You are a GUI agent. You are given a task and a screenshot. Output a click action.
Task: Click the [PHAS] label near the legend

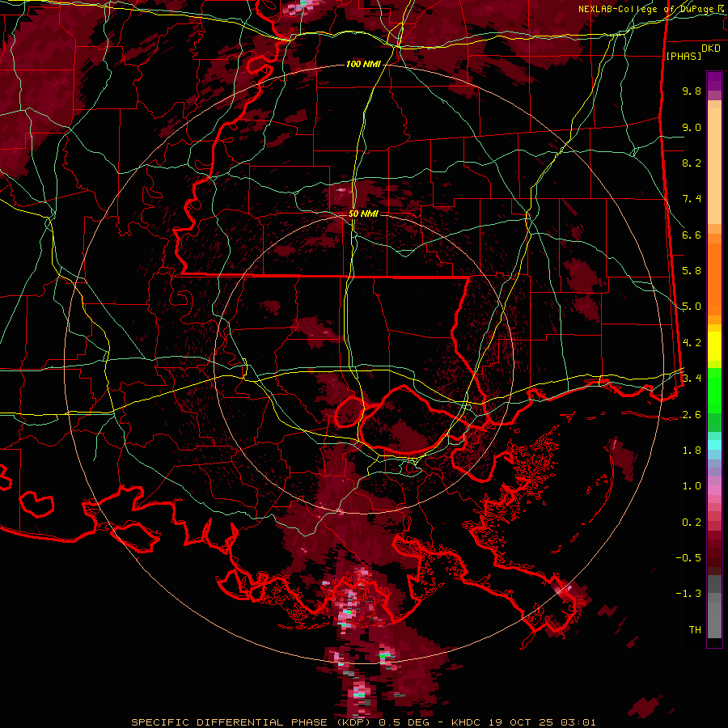(x=684, y=56)
